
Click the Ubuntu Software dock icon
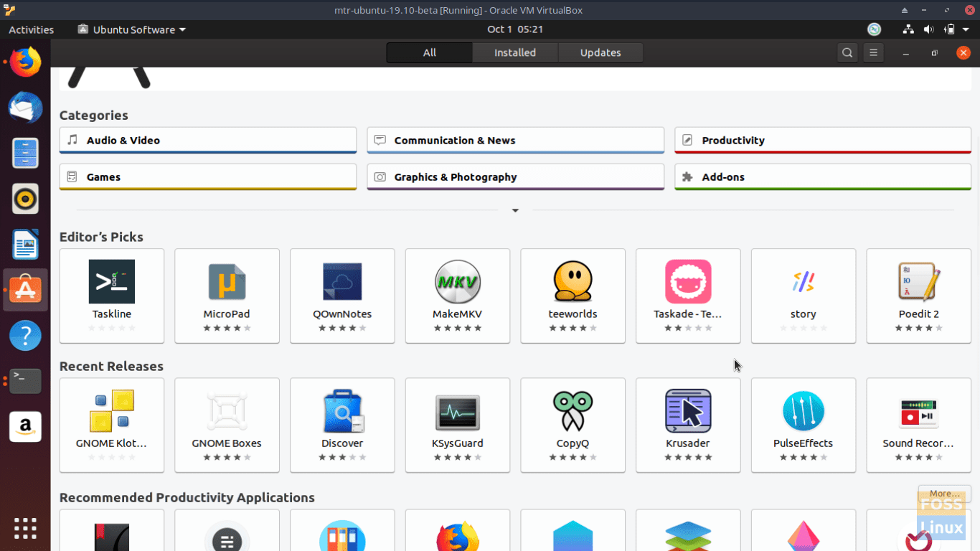[x=25, y=290]
